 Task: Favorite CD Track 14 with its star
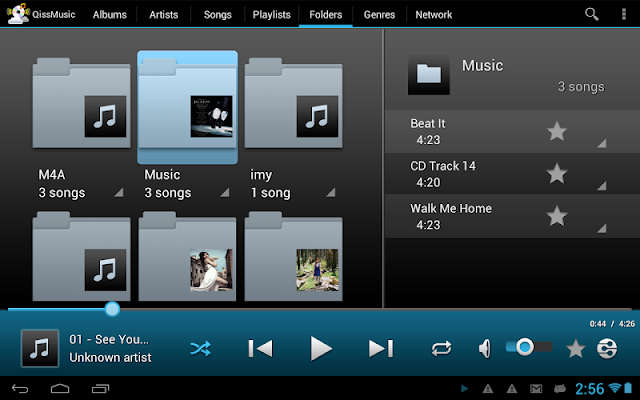[557, 173]
